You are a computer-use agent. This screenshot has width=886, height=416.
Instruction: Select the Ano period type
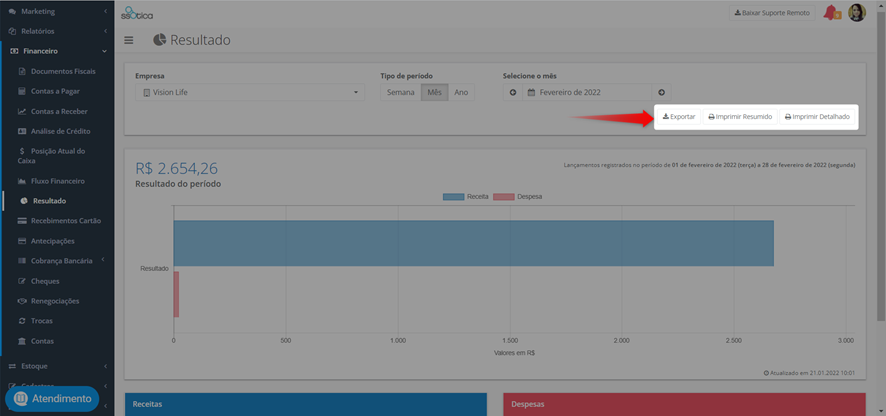pos(461,92)
